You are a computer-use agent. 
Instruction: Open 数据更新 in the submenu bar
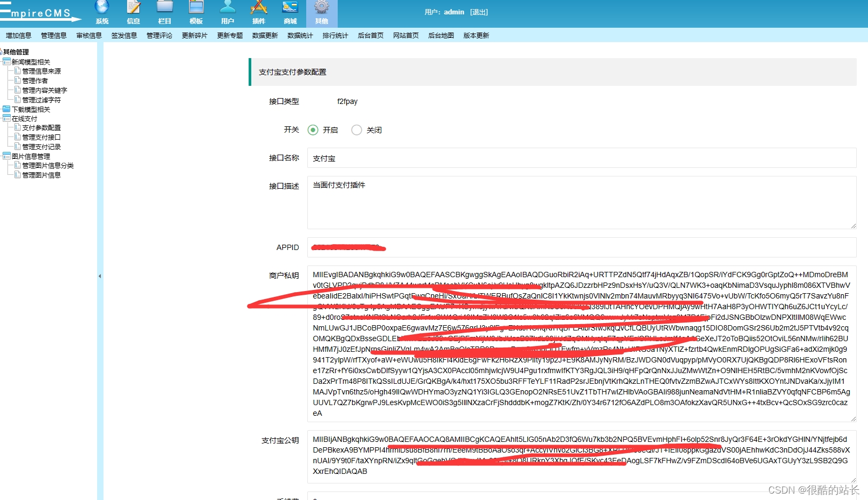[265, 36]
